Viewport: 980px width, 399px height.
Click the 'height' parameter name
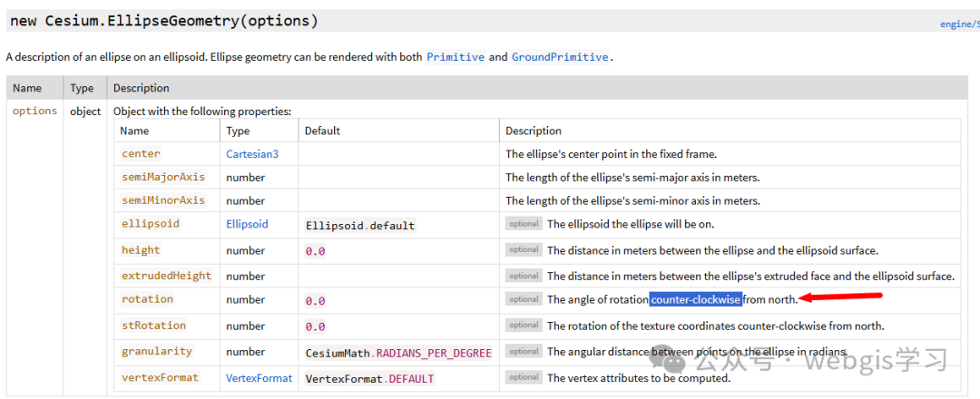[x=141, y=249]
